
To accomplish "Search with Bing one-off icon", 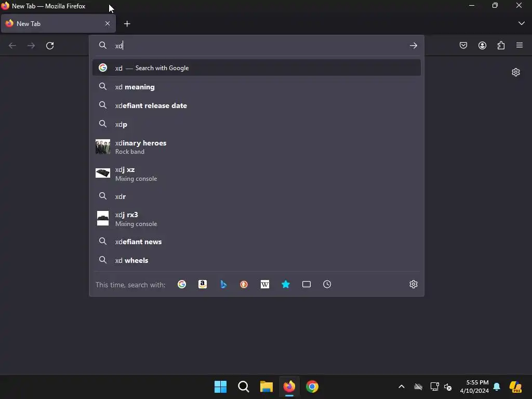I will (223, 284).
